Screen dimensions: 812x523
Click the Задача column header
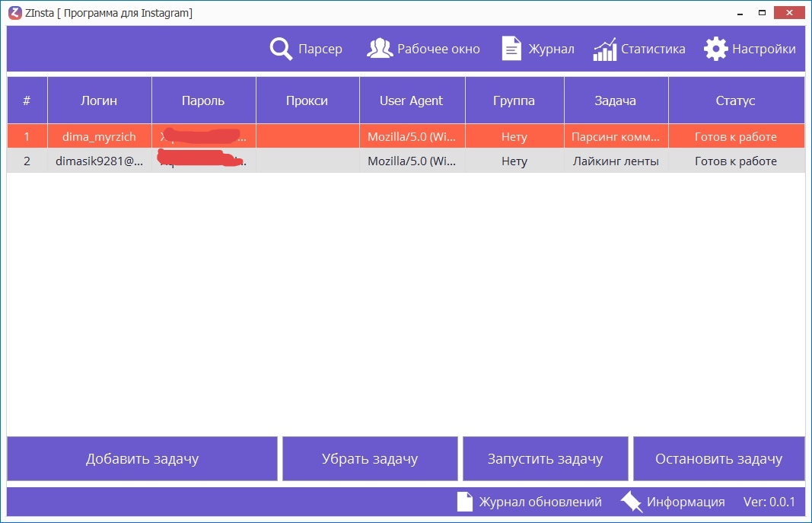616,100
